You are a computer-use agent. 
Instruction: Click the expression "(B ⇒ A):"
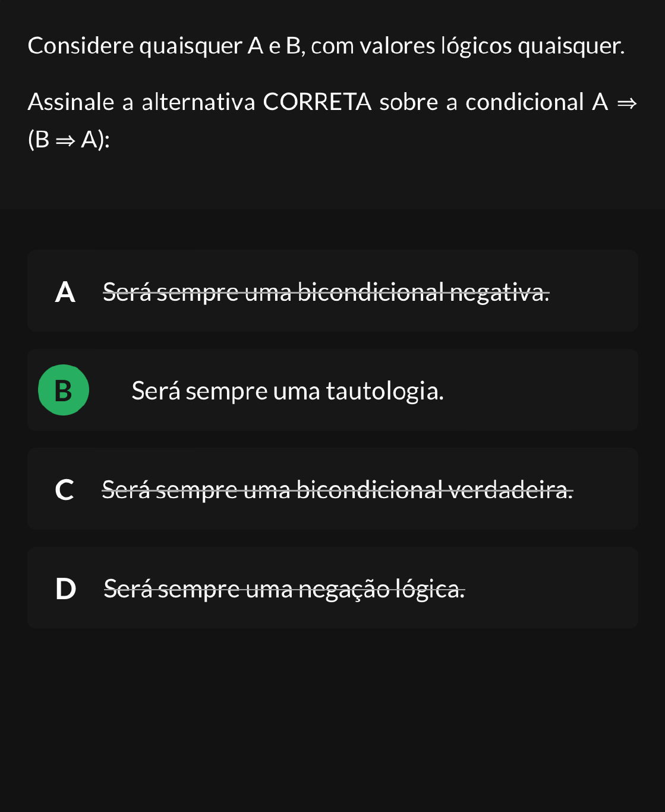[69, 140]
